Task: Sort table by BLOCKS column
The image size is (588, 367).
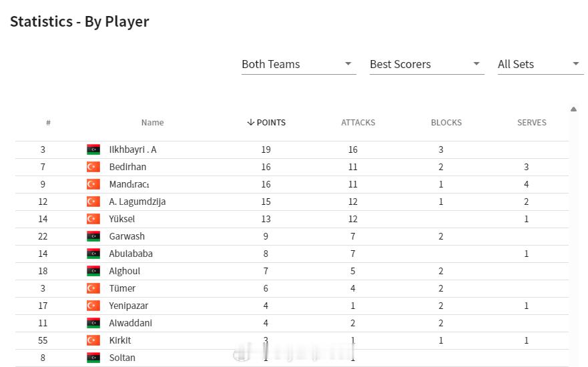Action: point(447,123)
